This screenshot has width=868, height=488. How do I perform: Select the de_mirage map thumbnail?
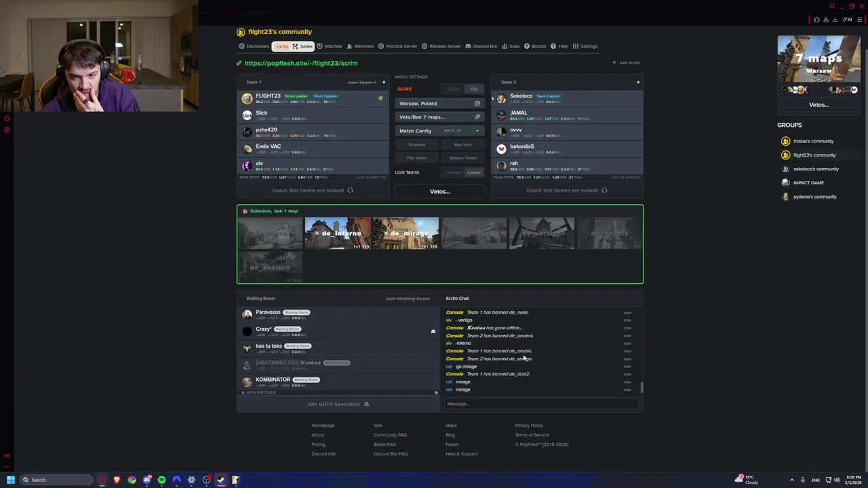pyautogui.click(x=406, y=233)
